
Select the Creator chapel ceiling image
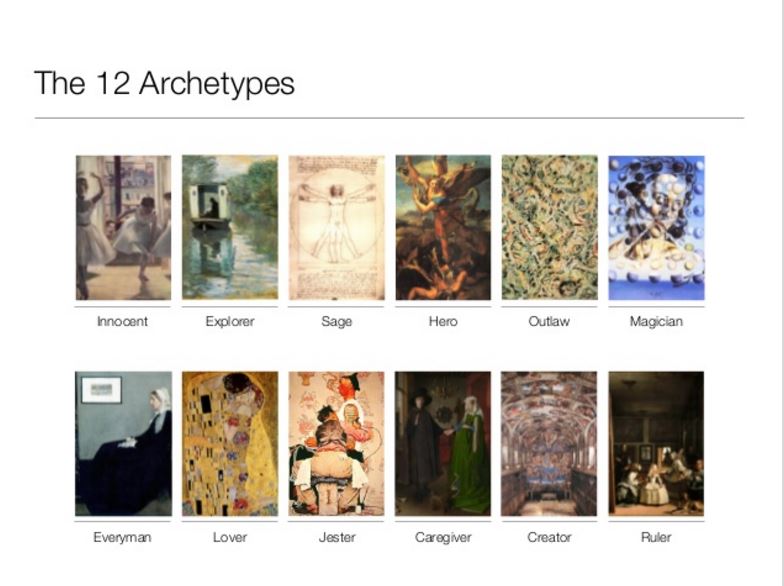point(549,444)
